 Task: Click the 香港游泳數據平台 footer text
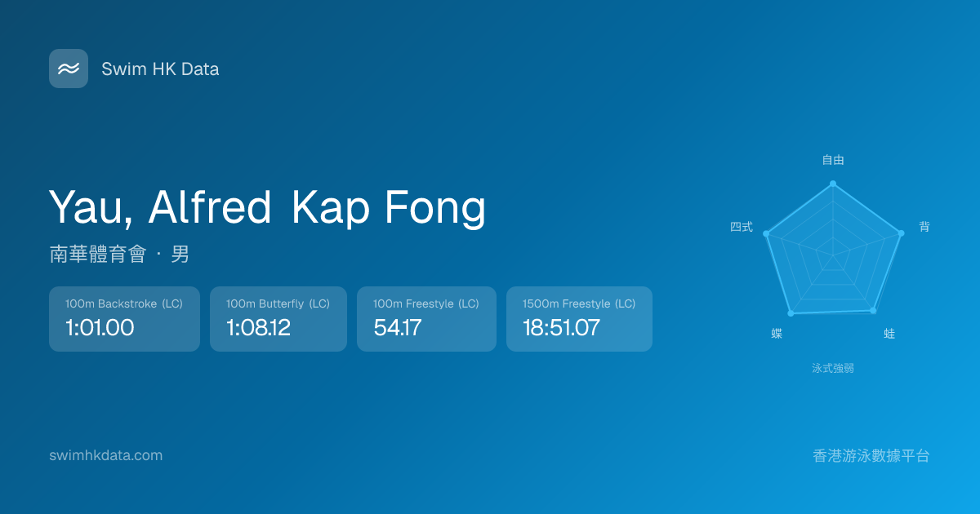click(871, 456)
